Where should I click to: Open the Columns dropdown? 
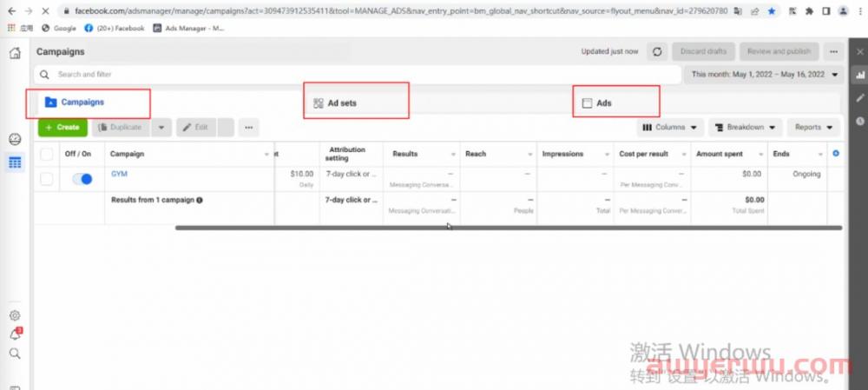point(670,128)
